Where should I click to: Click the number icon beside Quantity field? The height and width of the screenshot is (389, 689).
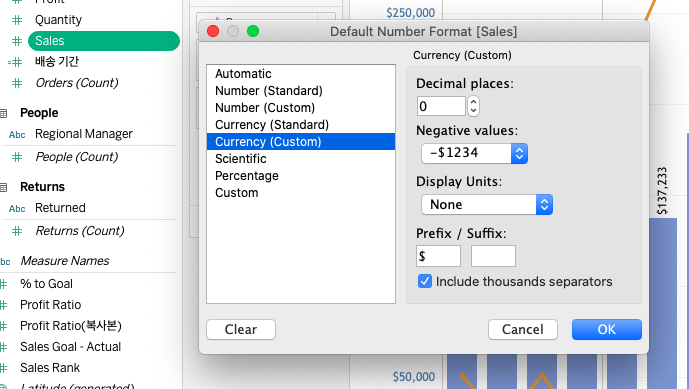coord(17,20)
